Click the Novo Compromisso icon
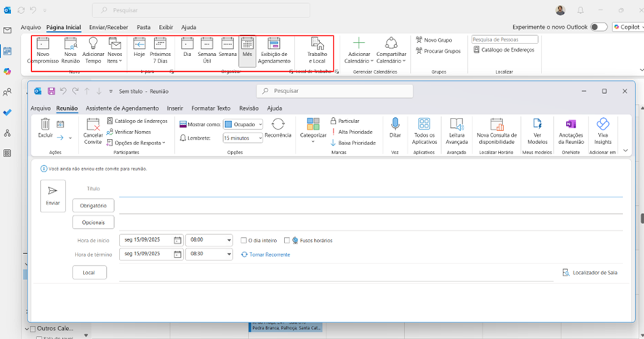Image resolution: width=644 pixels, height=339 pixels. [43, 44]
